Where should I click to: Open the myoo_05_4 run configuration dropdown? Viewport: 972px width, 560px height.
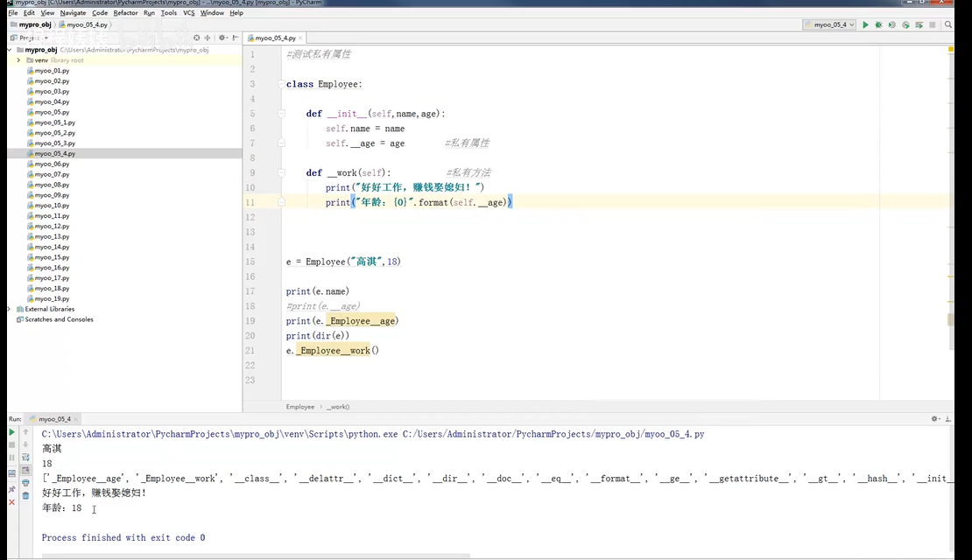829,24
